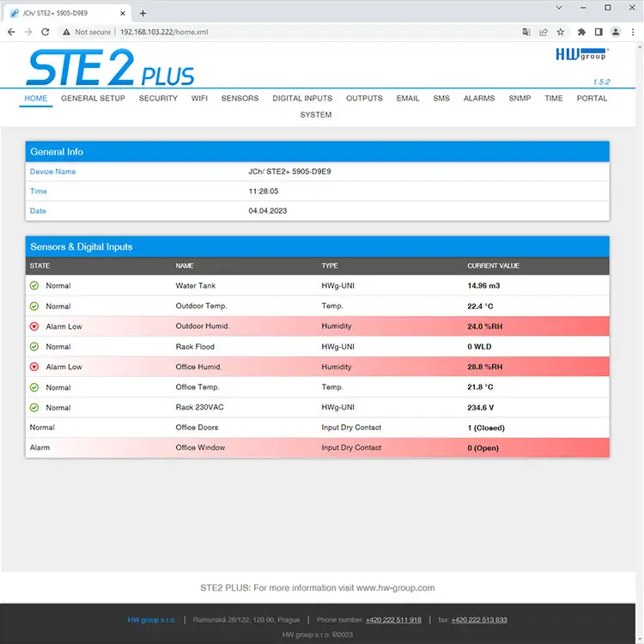This screenshot has width=644, height=644.
Task: Switch to the SNMP tab
Action: click(519, 98)
